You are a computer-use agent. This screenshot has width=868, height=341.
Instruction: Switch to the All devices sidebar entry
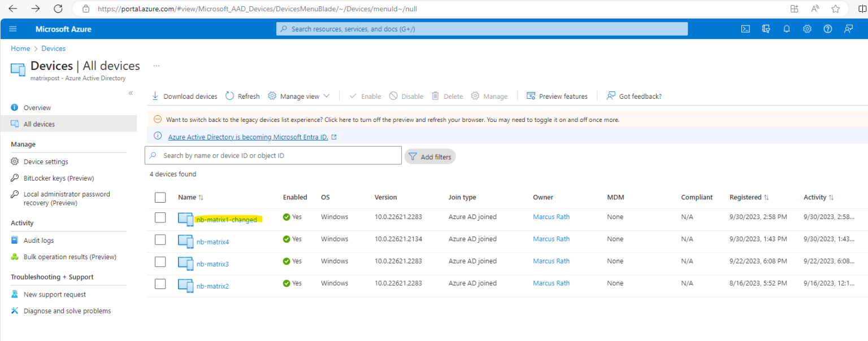(x=39, y=124)
